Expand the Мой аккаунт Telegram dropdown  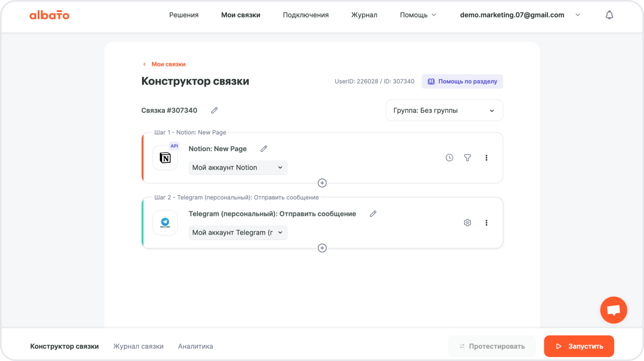click(x=238, y=233)
